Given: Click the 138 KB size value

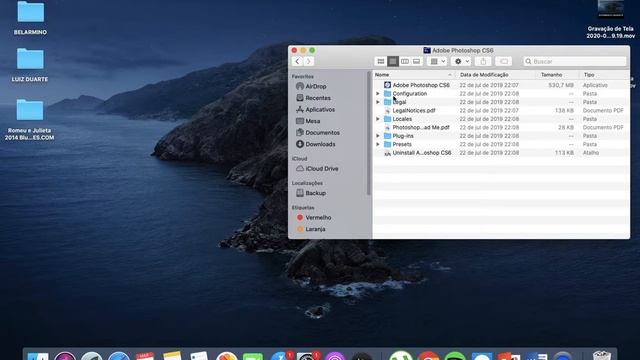Looking at the screenshot, I should 564,110.
